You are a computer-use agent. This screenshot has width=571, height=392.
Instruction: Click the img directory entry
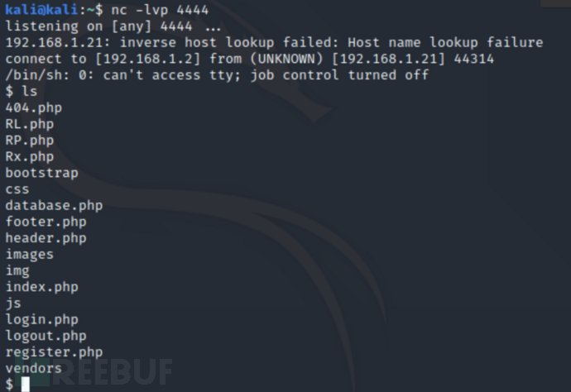click(17, 270)
